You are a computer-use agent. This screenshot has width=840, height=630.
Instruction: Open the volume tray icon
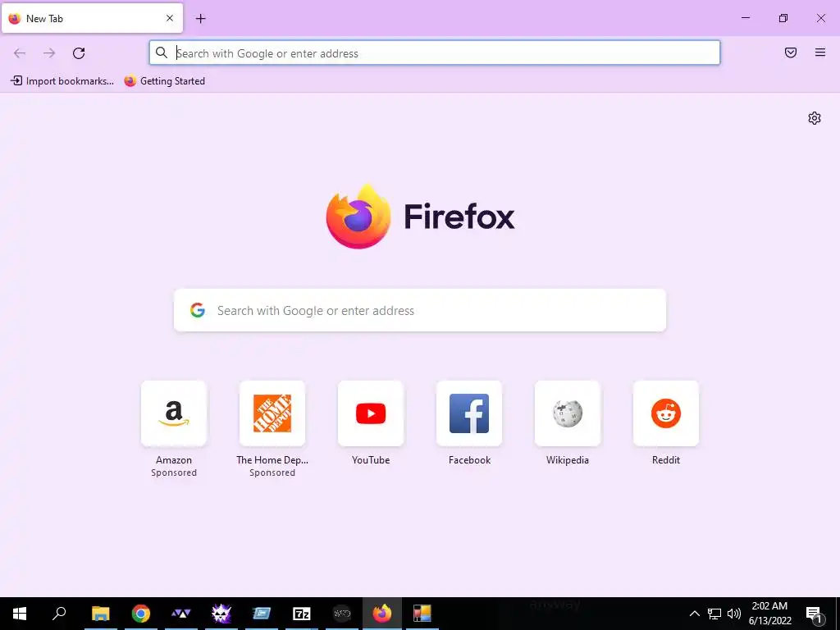734,614
